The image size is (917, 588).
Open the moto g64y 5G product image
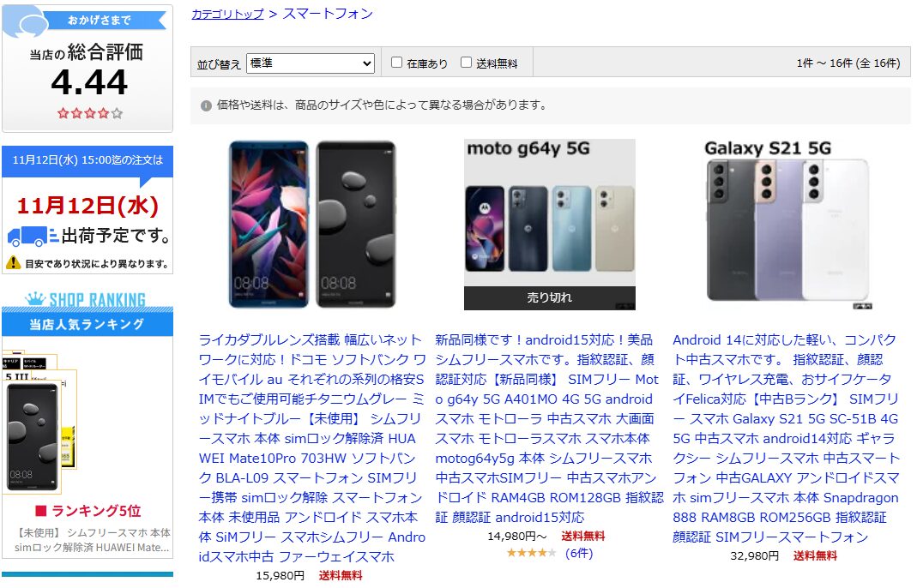(549, 224)
